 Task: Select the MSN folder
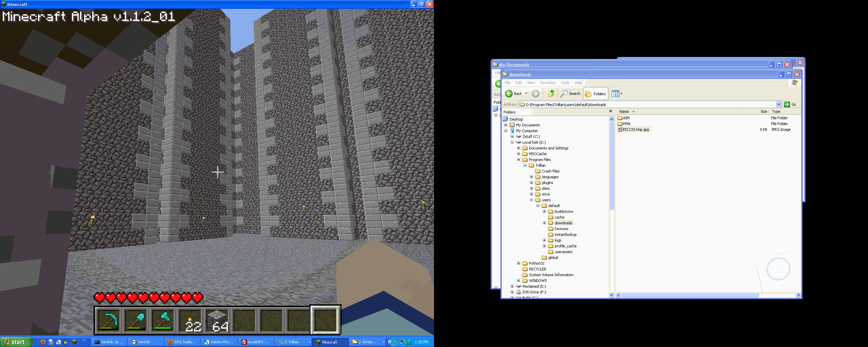pyautogui.click(x=624, y=124)
